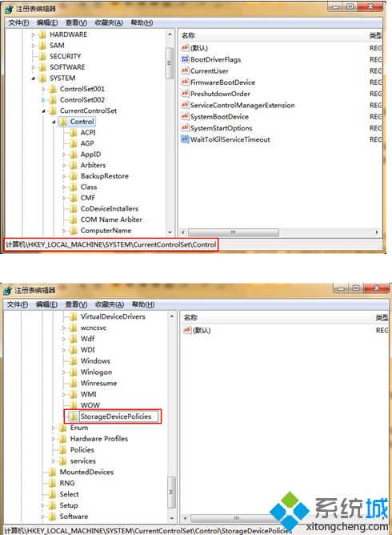
Task: Select the SystemBootDevice value icon
Action: [185, 116]
